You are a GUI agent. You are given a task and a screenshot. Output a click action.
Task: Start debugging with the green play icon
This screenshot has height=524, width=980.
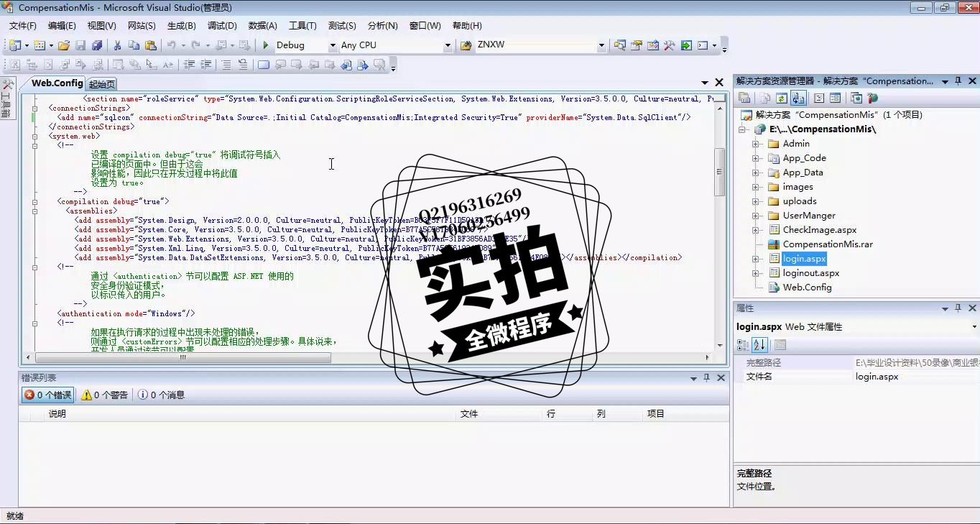[x=266, y=45]
